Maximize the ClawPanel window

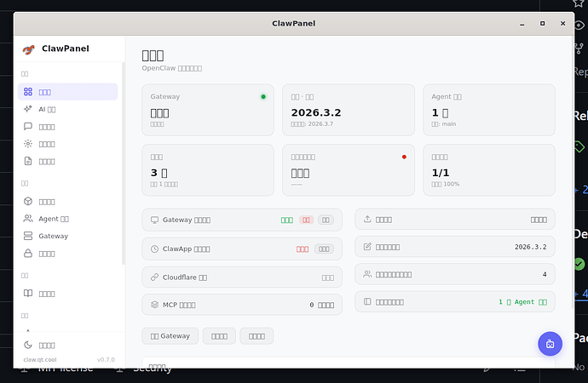[x=542, y=24]
